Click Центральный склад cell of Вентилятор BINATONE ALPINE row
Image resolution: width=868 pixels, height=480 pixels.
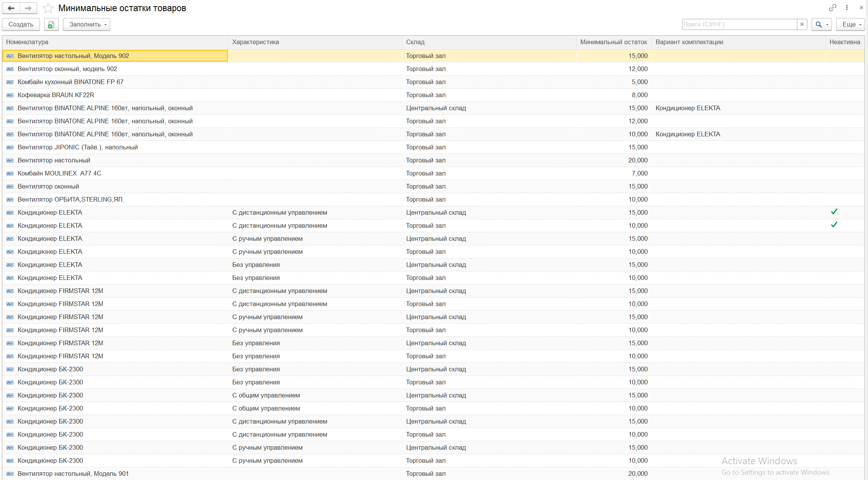pos(436,108)
